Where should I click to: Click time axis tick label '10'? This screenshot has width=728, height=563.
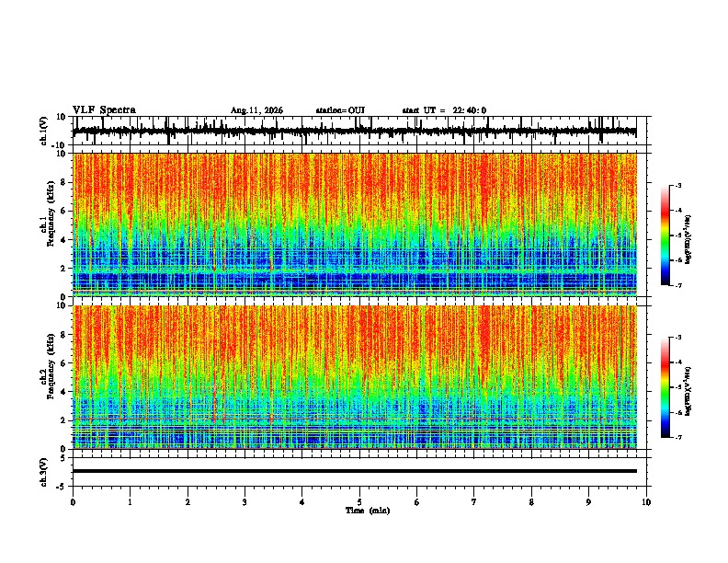pyautogui.click(x=646, y=502)
